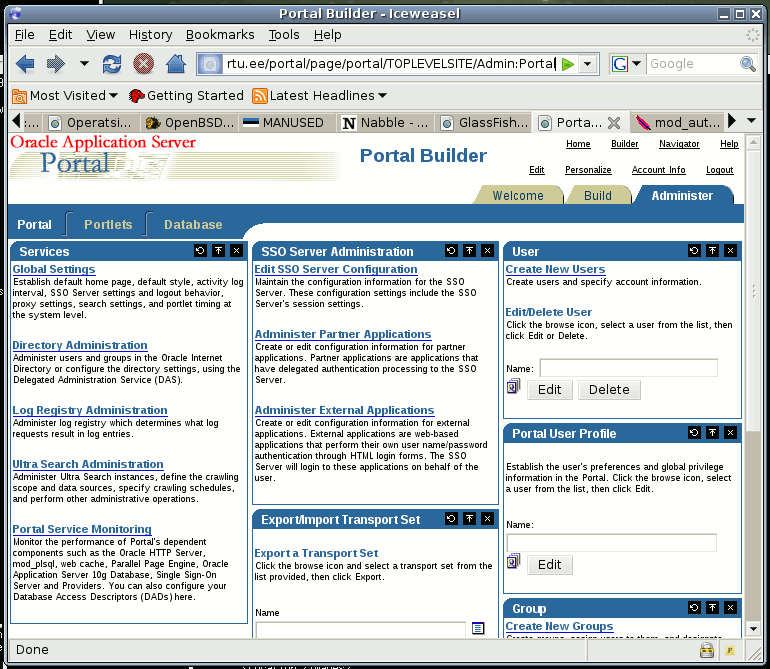Click the browse users icon in User portlet
Image resolution: width=770 pixels, height=669 pixels.
click(514, 387)
